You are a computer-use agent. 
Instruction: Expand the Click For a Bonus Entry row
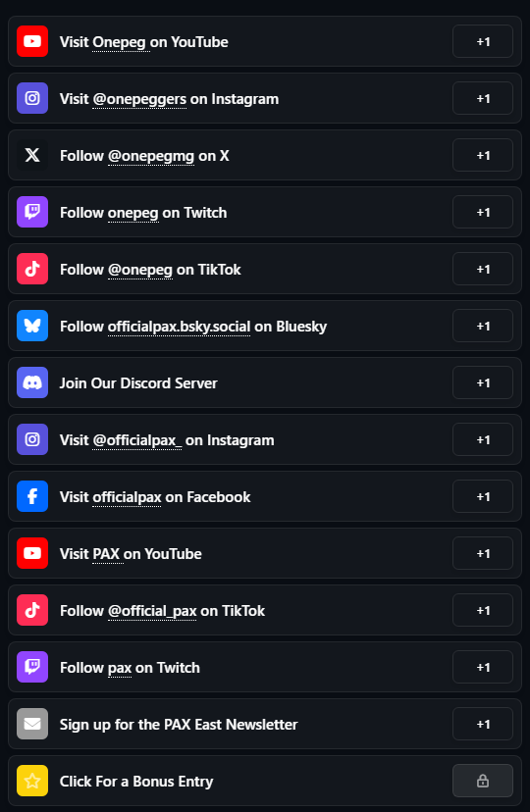[x=265, y=781]
